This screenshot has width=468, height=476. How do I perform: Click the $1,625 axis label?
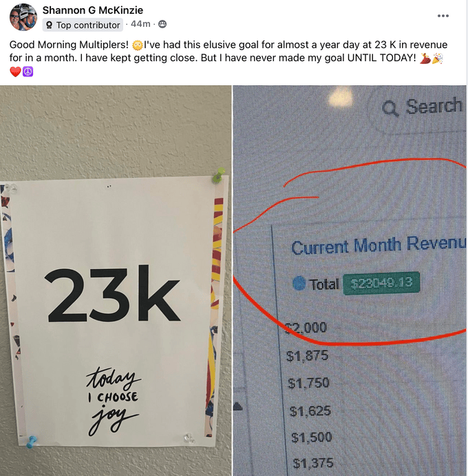310,411
